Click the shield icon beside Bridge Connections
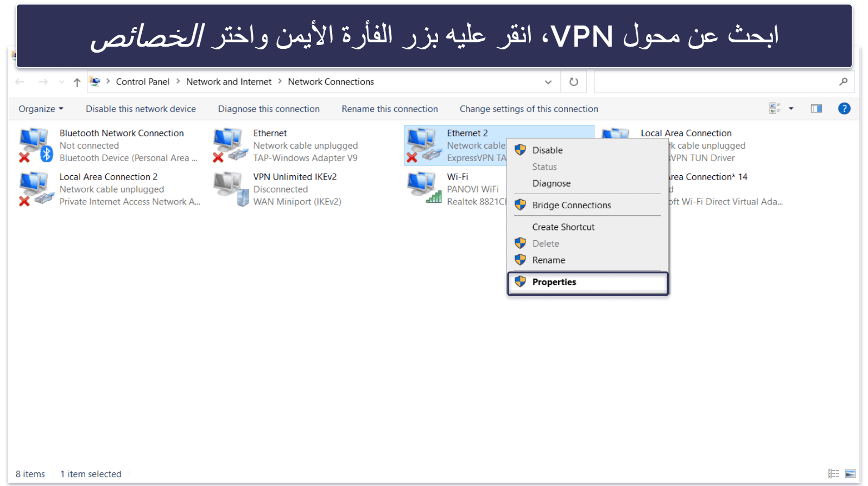Viewport: 868px width, 486px height. (520, 204)
